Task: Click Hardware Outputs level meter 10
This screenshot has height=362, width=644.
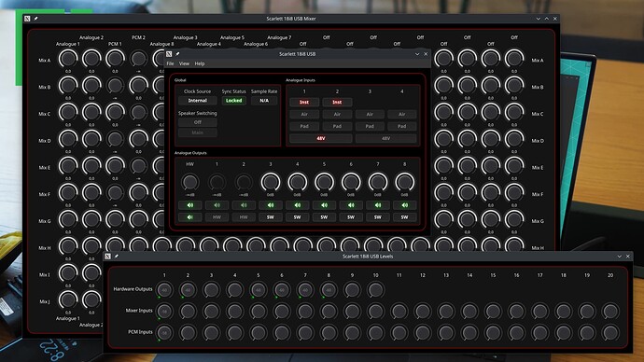Action: coord(375,290)
